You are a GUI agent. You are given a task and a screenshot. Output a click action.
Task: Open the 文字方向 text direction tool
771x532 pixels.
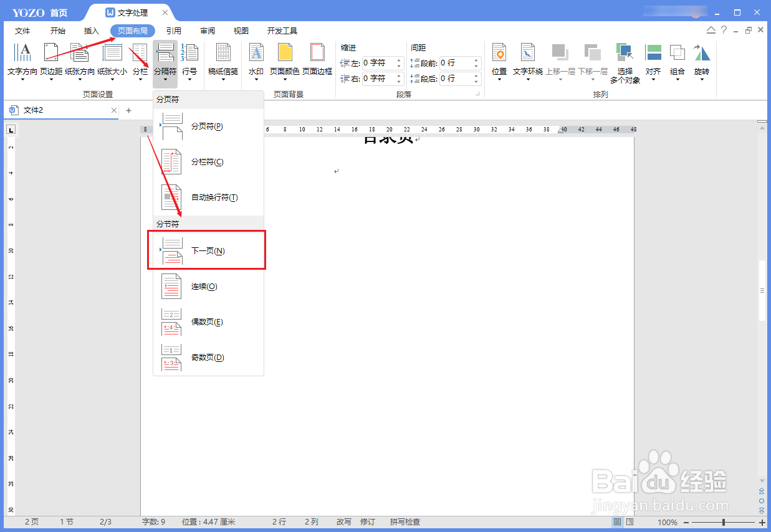click(x=22, y=62)
